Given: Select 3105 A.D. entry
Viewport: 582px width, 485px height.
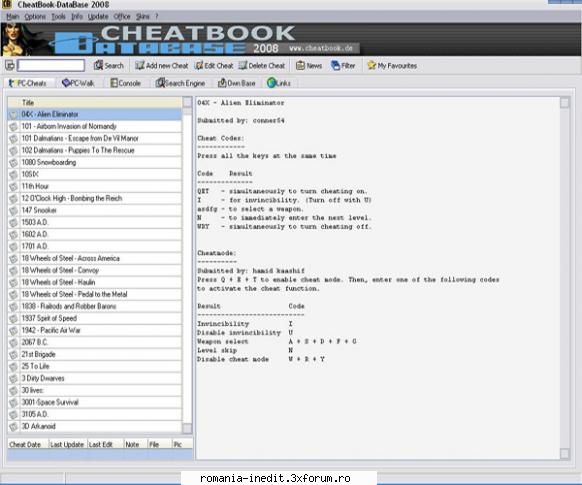Looking at the screenshot, I should pyautogui.click(x=95, y=414).
